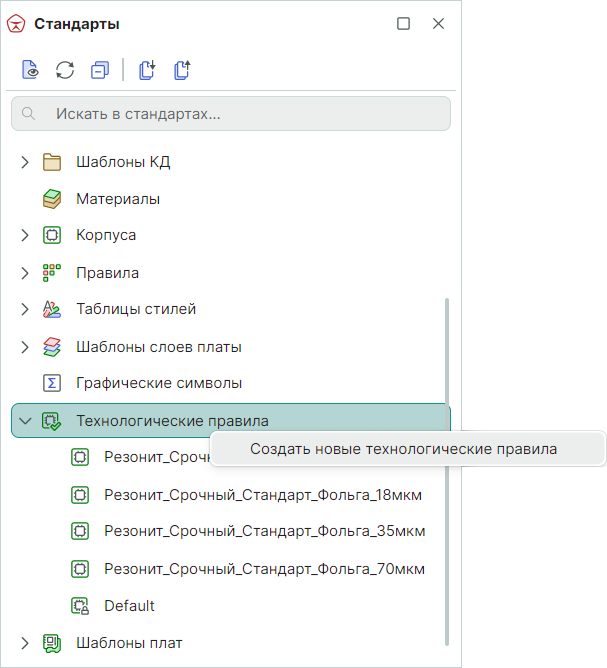607x668 pixels.
Task: Click the import standards icon
Action: pyautogui.click(x=148, y=70)
